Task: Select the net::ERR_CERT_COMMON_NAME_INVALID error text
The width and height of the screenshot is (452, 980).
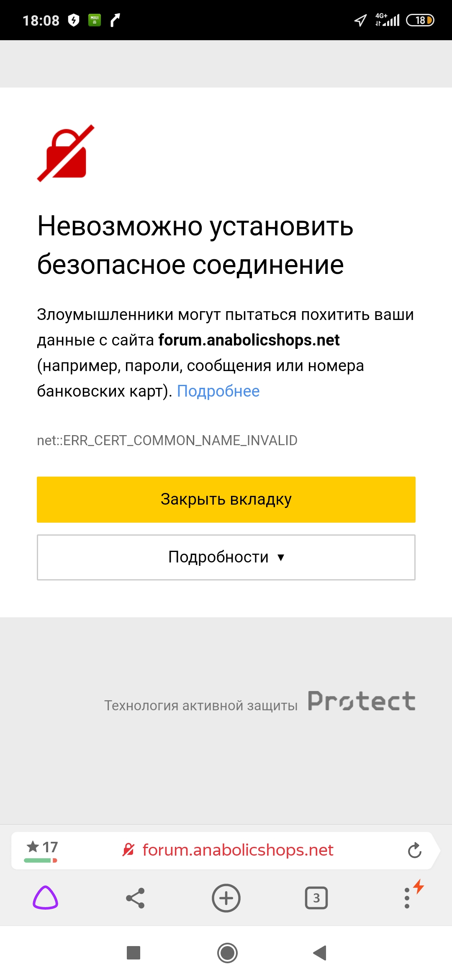Action: point(167,440)
